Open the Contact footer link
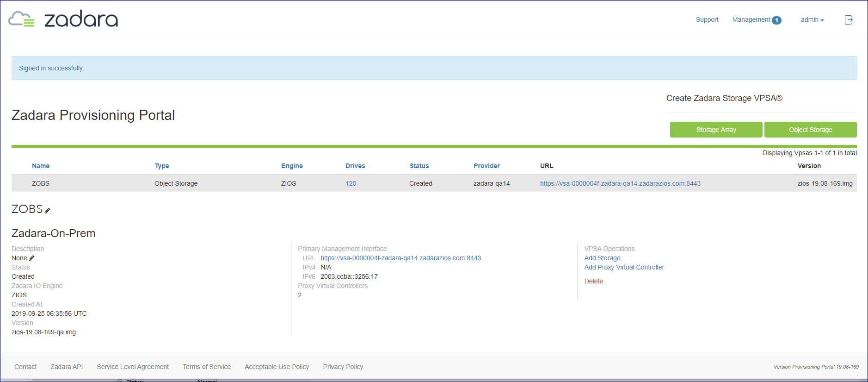868x382 pixels. coord(25,367)
